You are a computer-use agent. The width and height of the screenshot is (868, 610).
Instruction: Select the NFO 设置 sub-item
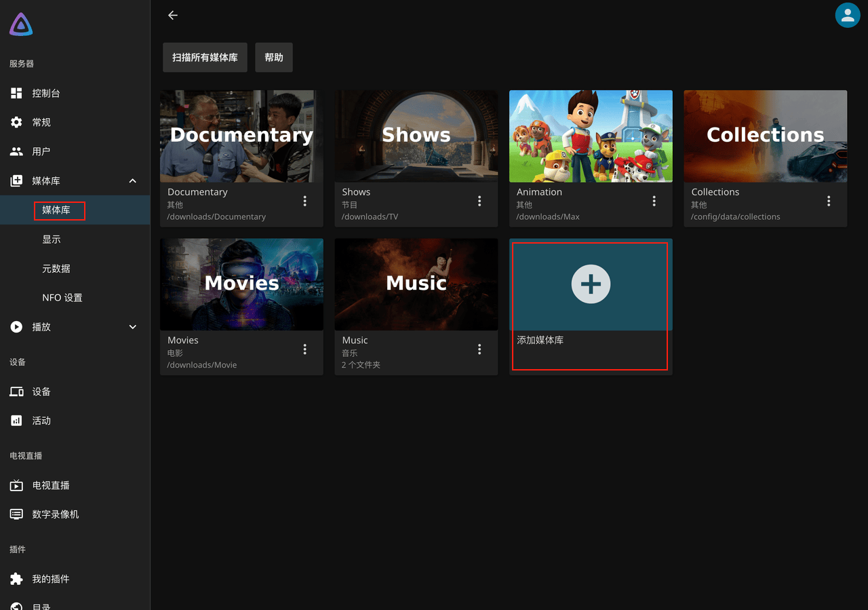click(75, 297)
